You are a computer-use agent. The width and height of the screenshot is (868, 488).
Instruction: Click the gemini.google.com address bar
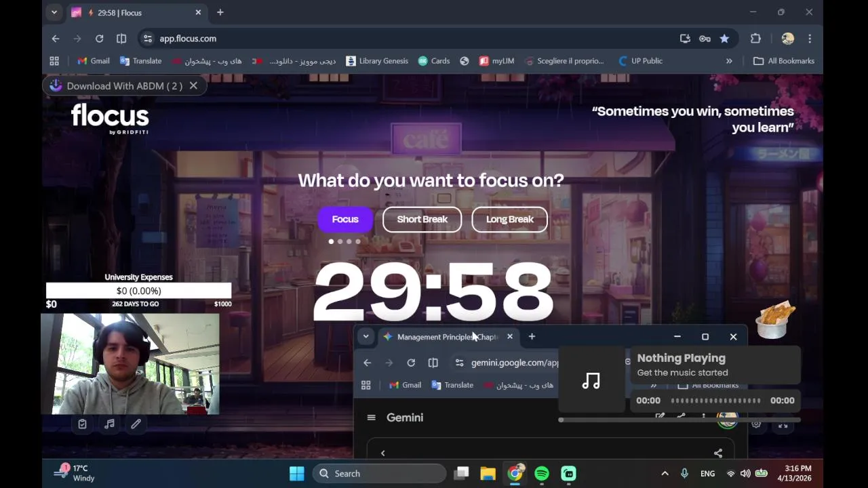pos(515,363)
